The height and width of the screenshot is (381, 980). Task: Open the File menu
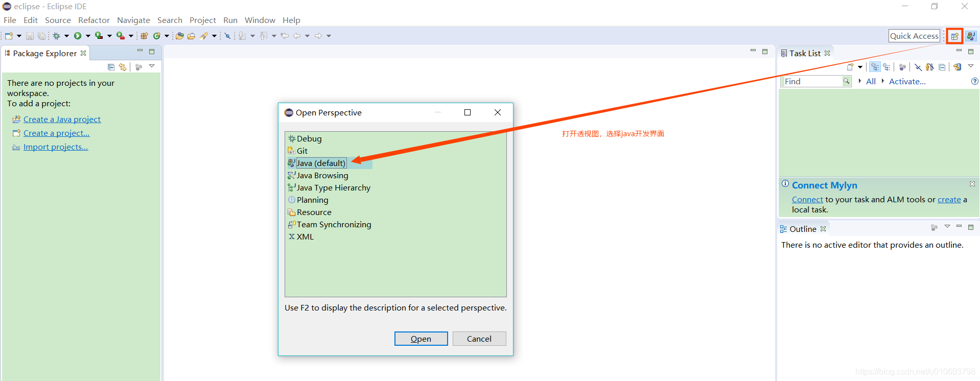(10, 20)
